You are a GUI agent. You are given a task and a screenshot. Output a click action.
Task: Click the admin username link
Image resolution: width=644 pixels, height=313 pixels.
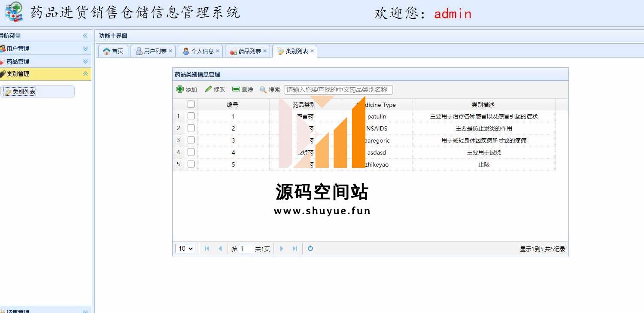point(453,14)
